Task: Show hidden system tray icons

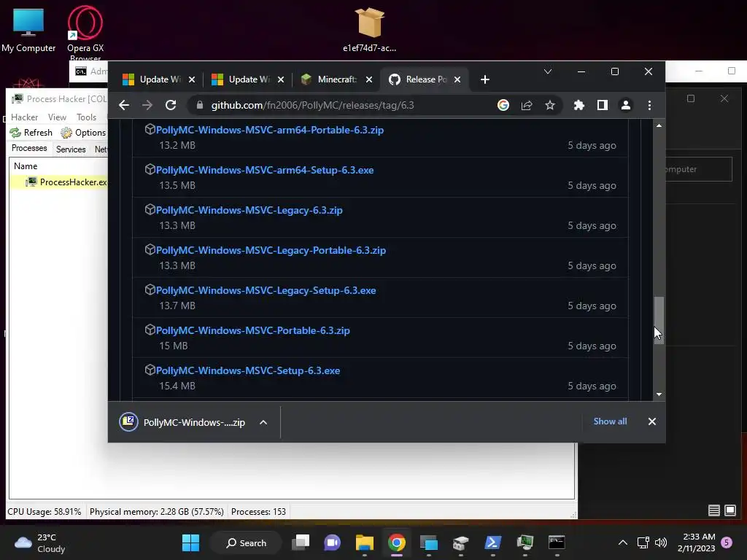Action: pos(622,542)
